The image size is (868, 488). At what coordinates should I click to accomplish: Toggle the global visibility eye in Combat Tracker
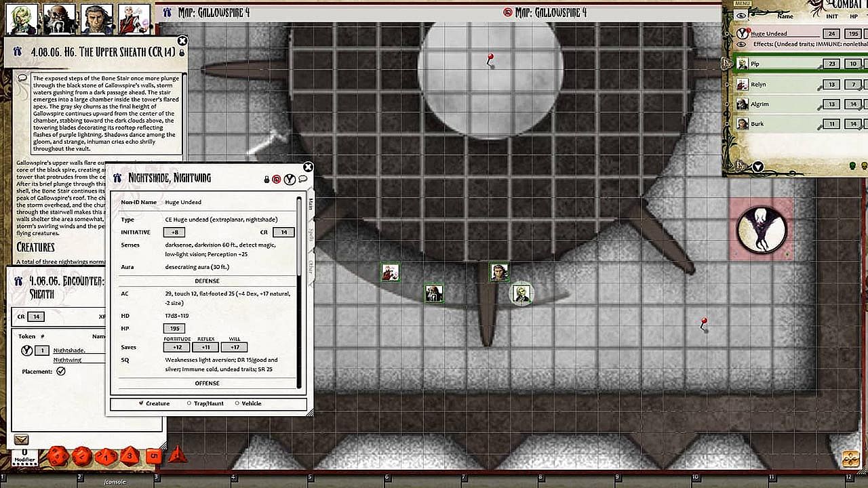coord(741,16)
